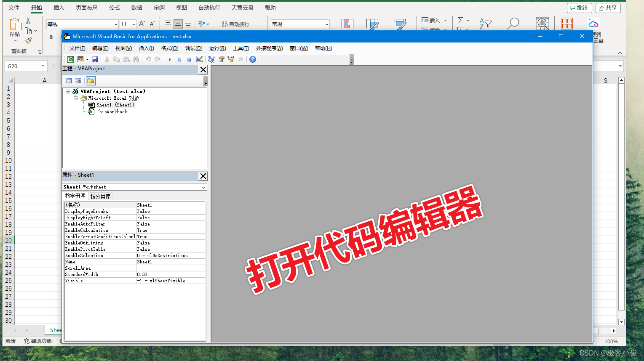Open Project Explorer toolbar icon
The width and height of the screenshot is (644, 361).
pyautogui.click(x=211, y=59)
